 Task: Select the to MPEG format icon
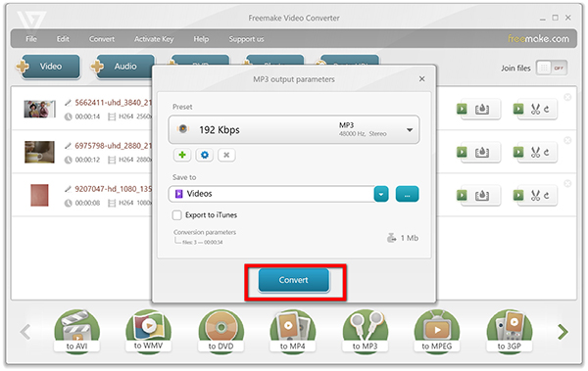pos(437,331)
